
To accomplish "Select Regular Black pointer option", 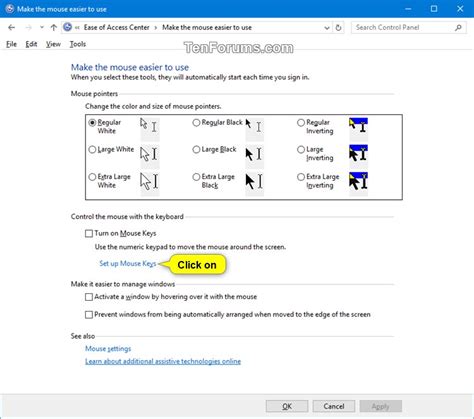I will [x=196, y=123].
